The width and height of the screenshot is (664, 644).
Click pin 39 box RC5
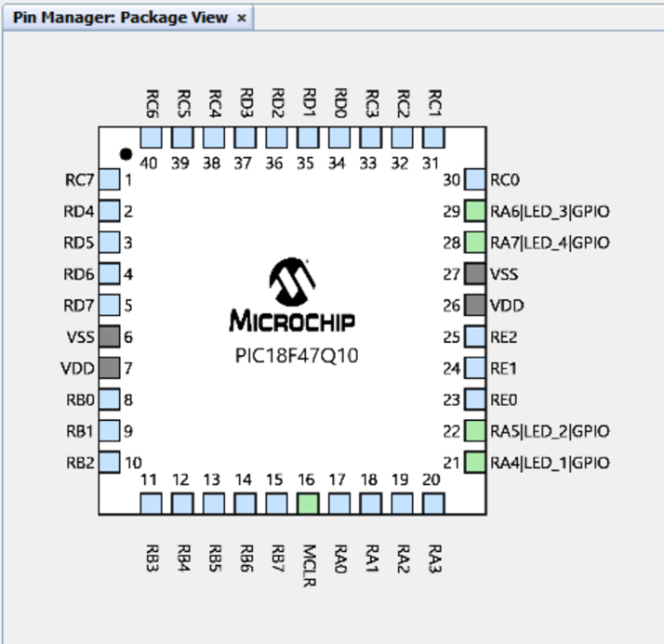pyautogui.click(x=182, y=138)
